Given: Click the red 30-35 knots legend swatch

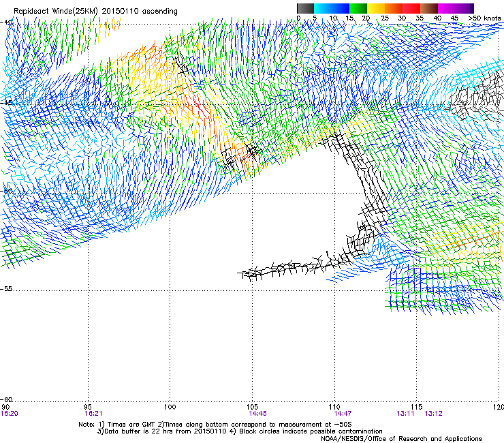Looking at the screenshot, I should pyautogui.click(x=411, y=8).
